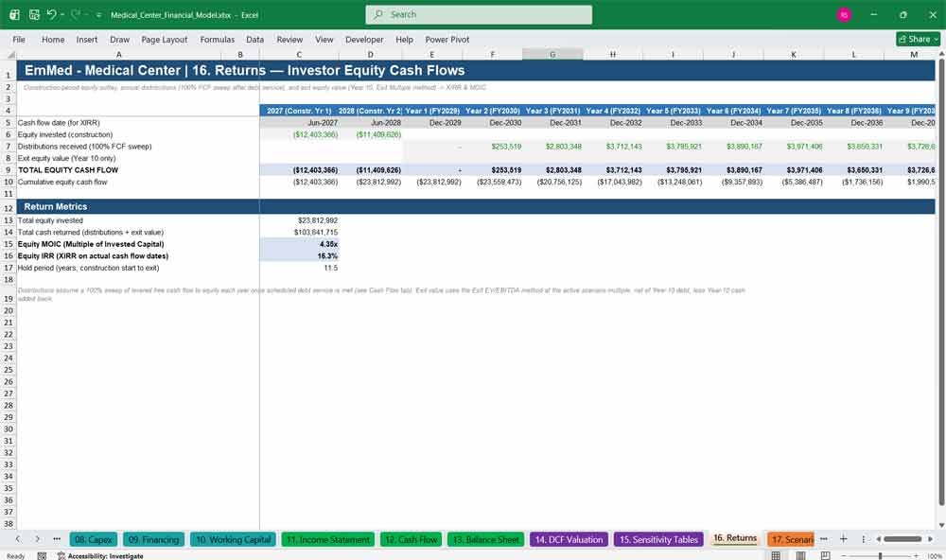This screenshot has height=560, width=946.
Task: Add a new sheet with plus button
Action: pos(844,539)
